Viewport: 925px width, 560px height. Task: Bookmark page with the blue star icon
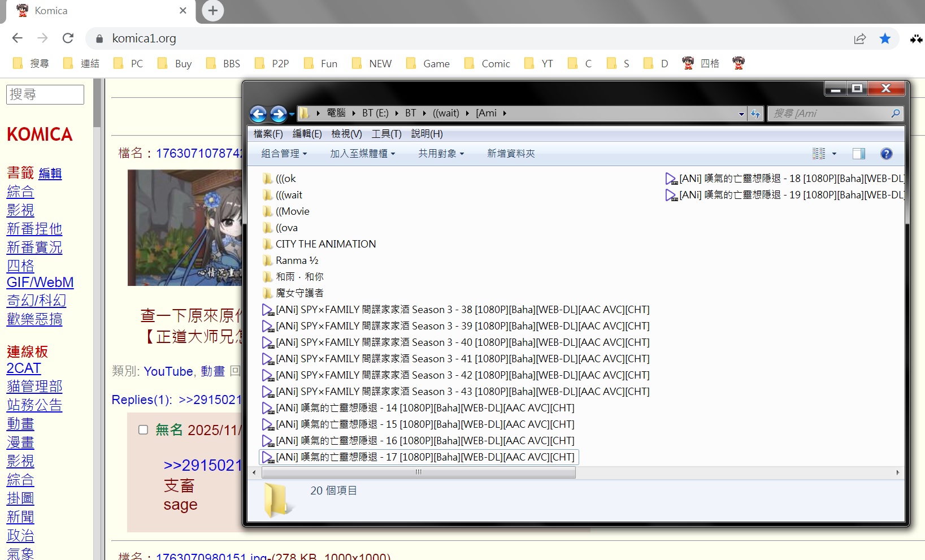click(885, 38)
